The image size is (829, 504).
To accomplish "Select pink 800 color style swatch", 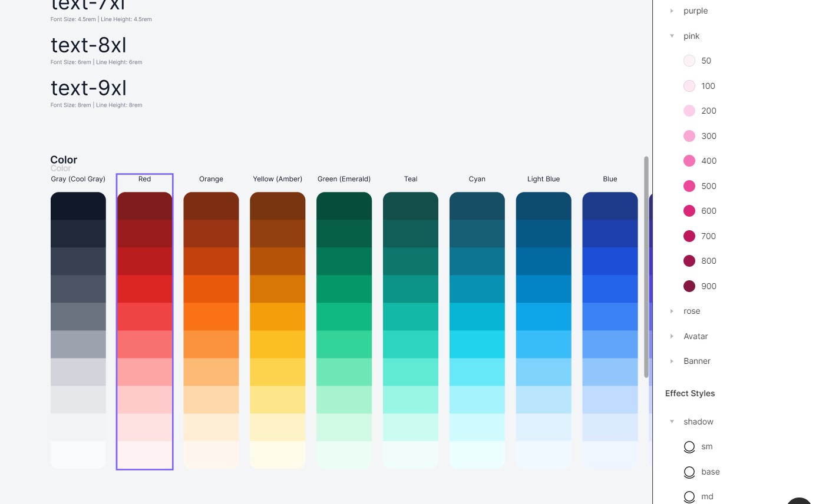I will [x=689, y=261].
